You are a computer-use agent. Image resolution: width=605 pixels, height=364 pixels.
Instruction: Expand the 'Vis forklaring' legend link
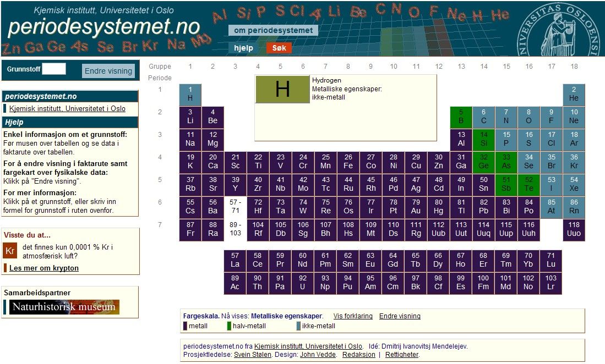click(x=353, y=316)
